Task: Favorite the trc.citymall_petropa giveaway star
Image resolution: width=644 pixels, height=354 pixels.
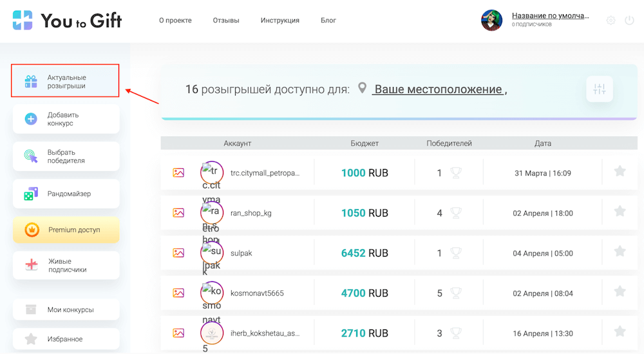Action: coord(620,172)
